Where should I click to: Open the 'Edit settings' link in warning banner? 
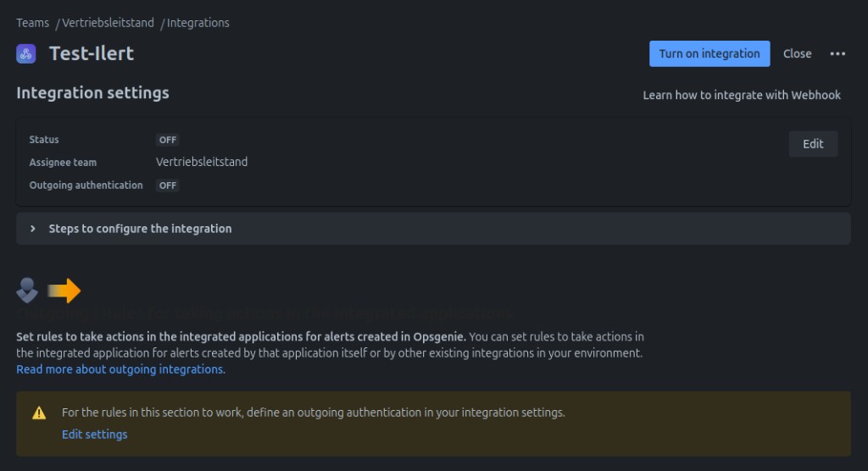click(94, 435)
